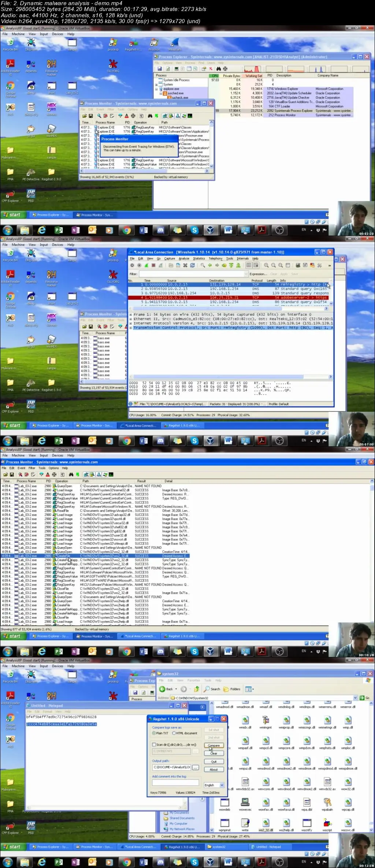The height and width of the screenshot is (868, 375).
Task: Click Open folder icon in maximized Process Monitor
Action: point(5,474)
